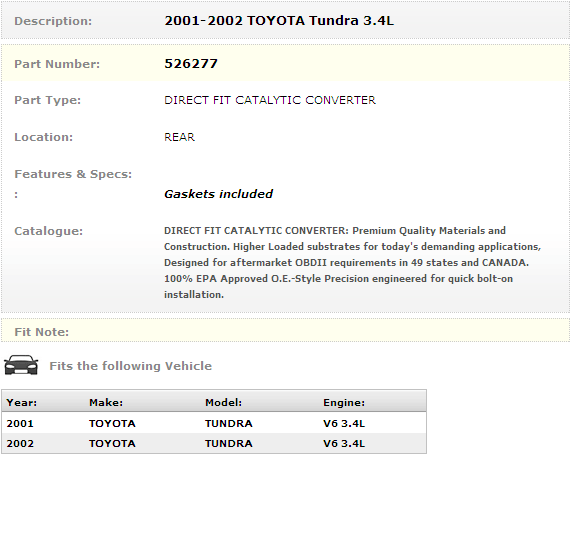Image resolution: width=570 pixels, height=551 pixels.
Task: Click the part number 526277
Action: pos(191,64)
